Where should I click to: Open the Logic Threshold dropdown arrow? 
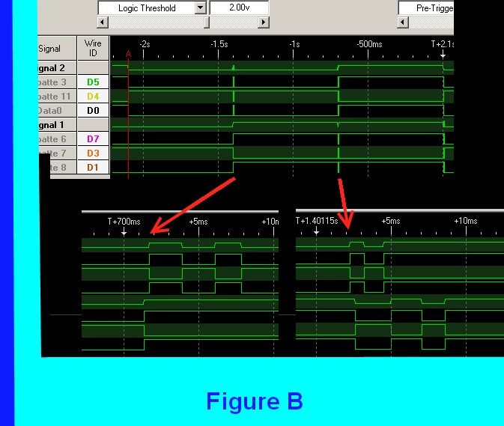(200, 7)
